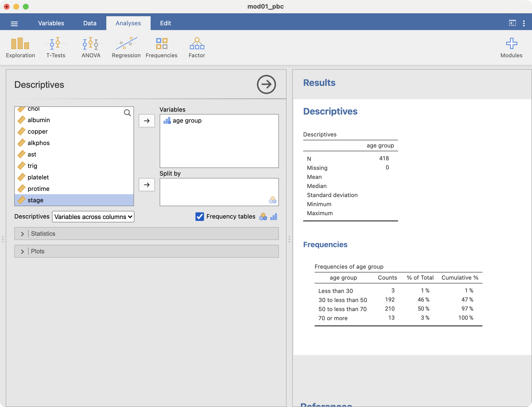Open the Regression analyses menu
Viewport: 532px width, 407px height.
[126, 47]
